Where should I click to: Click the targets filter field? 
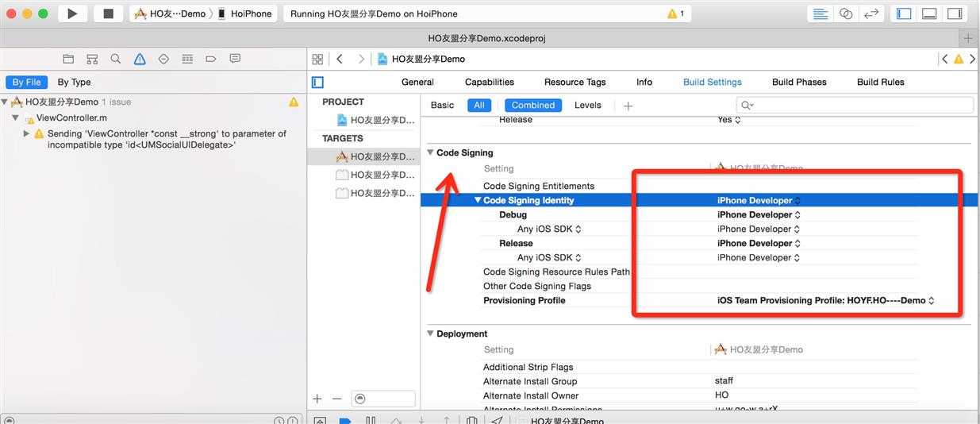point(383,399)
